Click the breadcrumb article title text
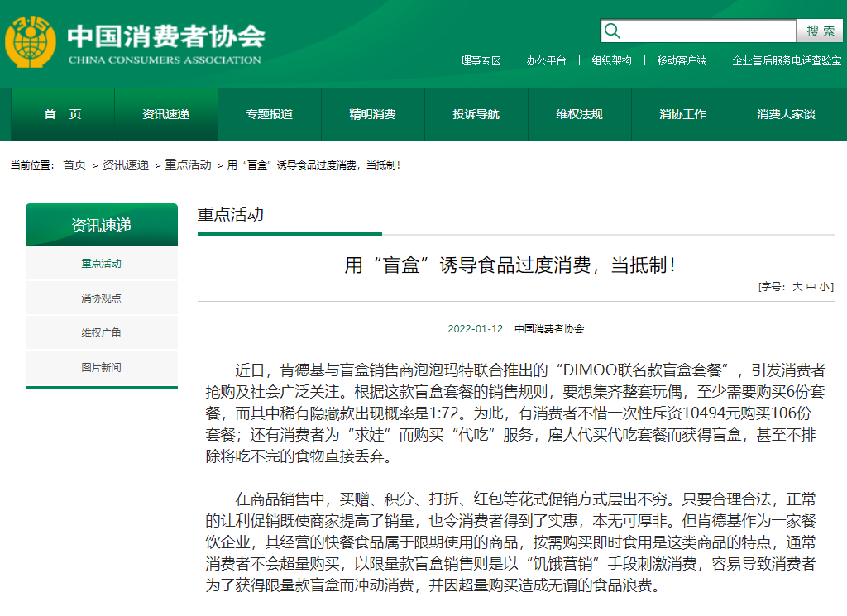This screenshot has height=616, width=847. 313,165
